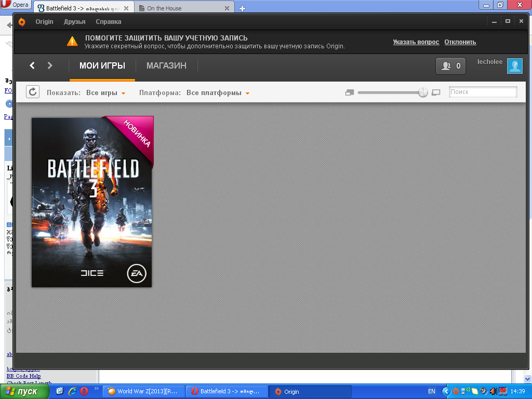This screenshot has width=532, height=399.
Task: Switch to On the House browser tab
Action: pyautogui.click(x=184, y=8)
